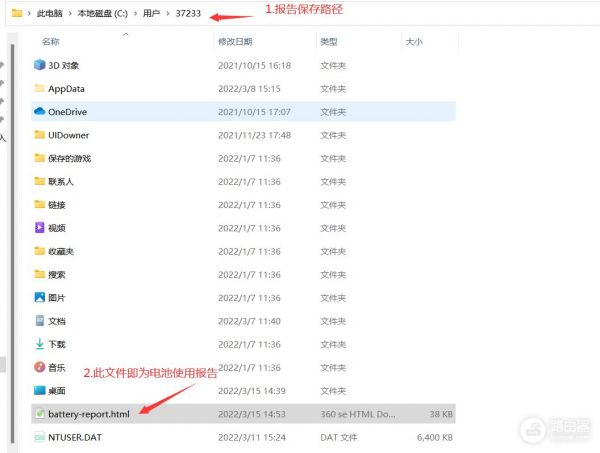600x453 pixels.
Task: Click the 2022/3/15 14:39 date cell
Action: 252,391
